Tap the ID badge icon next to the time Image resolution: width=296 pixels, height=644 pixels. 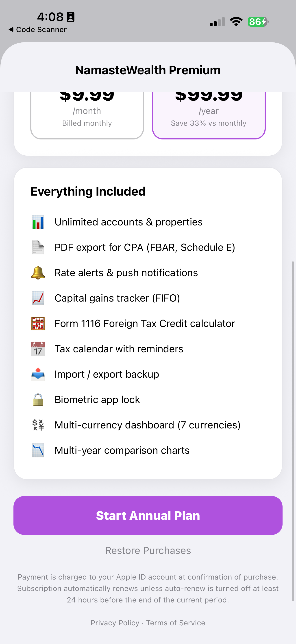pos(71,17)
